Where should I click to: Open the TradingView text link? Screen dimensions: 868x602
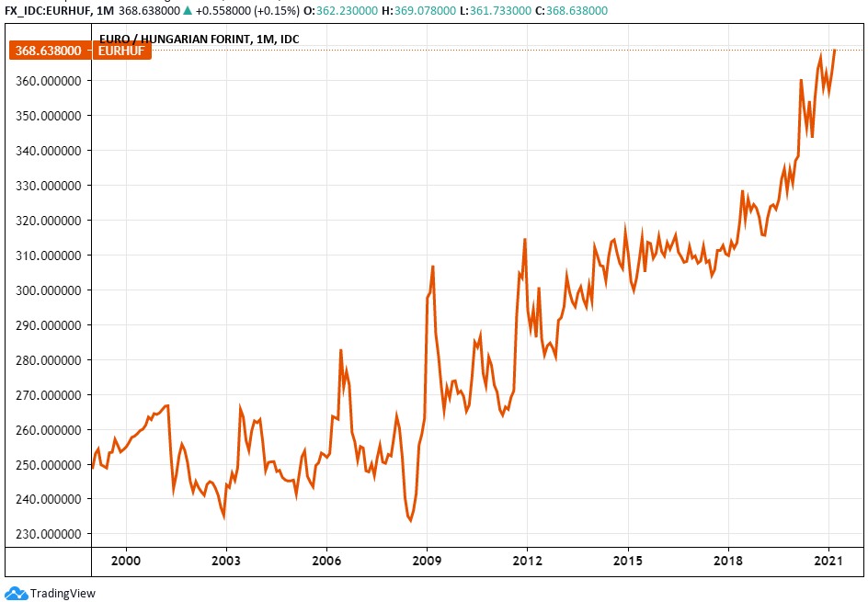click(x=63, y=593)
